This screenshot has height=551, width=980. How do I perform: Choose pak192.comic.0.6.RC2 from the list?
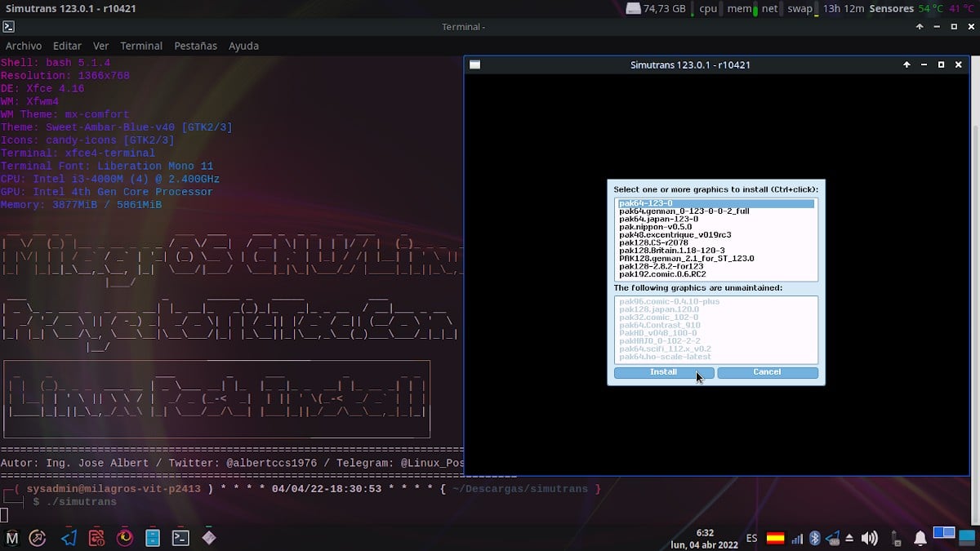tap(662, 274)
